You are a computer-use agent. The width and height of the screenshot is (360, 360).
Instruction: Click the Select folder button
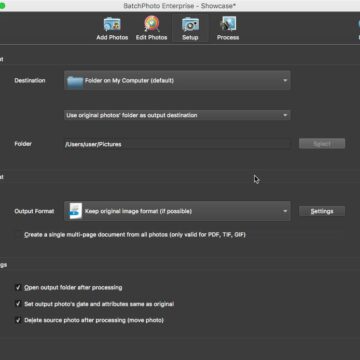322,144
